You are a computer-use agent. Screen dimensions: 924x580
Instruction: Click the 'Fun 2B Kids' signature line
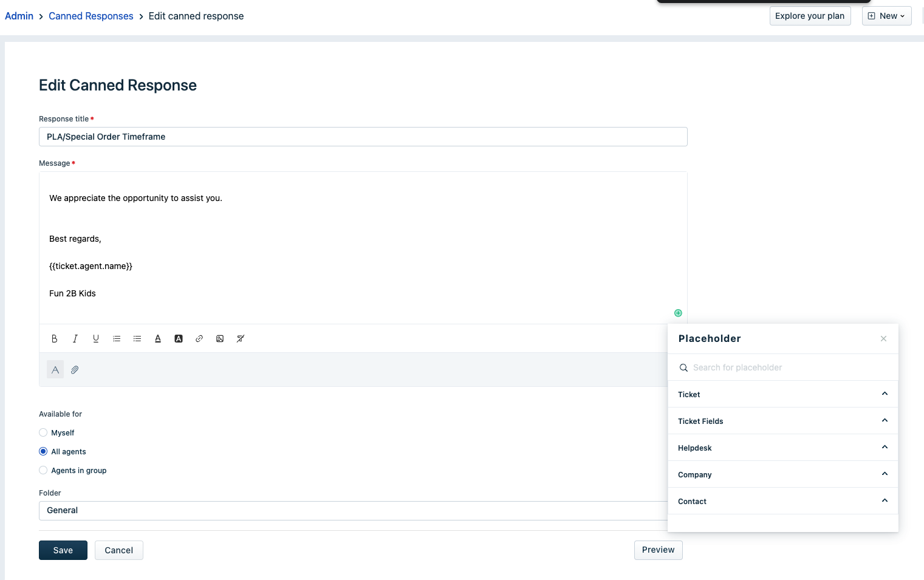(72, 293)
